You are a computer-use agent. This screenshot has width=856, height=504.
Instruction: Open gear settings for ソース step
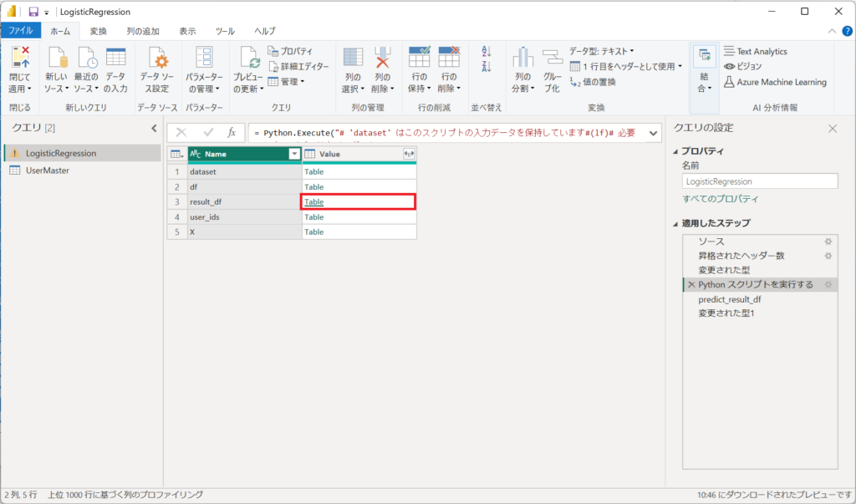tap(828, 241)
